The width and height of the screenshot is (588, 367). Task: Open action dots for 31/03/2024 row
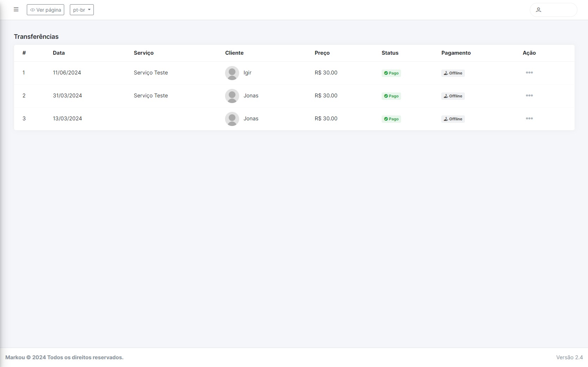click(529, 96)
